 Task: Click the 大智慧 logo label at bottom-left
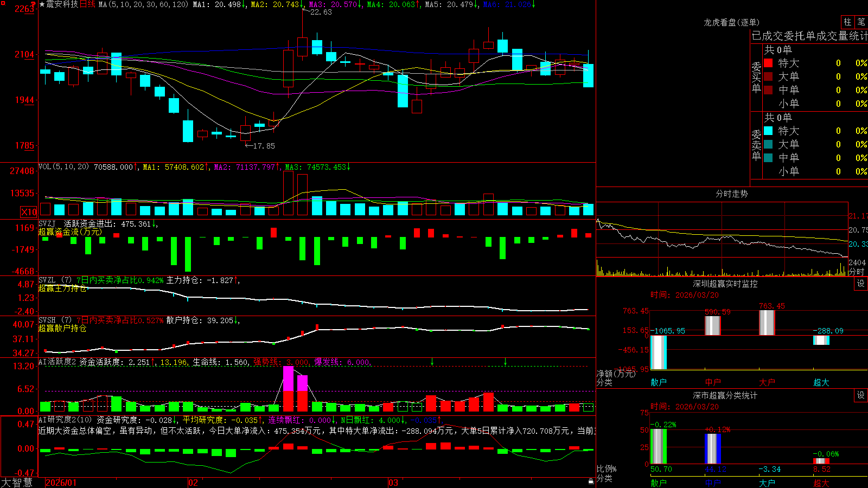click(x=17, y=483)
